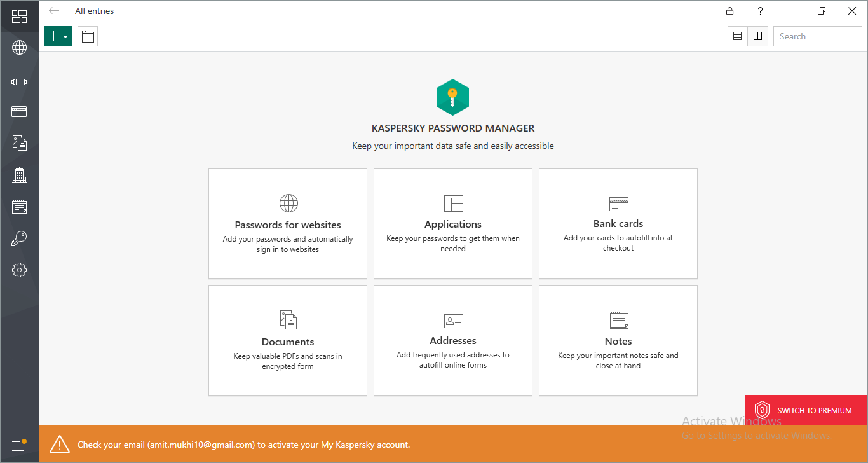The image size is (868, 463).
Task: Click the warning triangle icon
Action: [x=60, y=444]
